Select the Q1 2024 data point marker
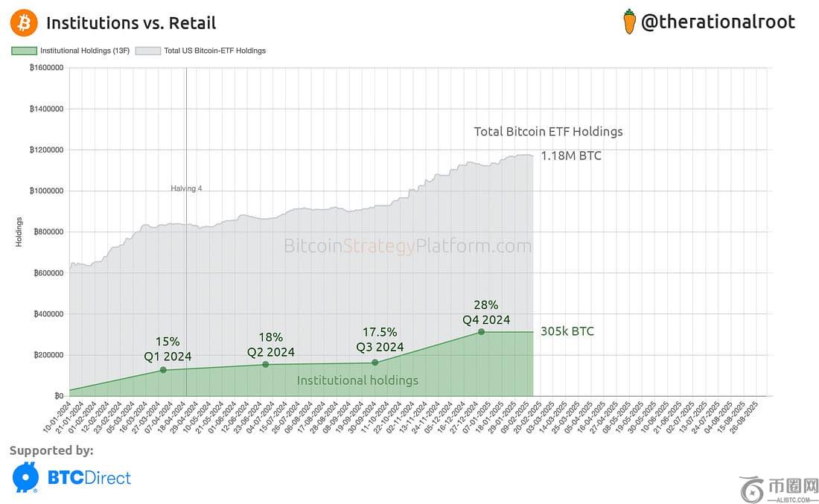 (163, 370)
